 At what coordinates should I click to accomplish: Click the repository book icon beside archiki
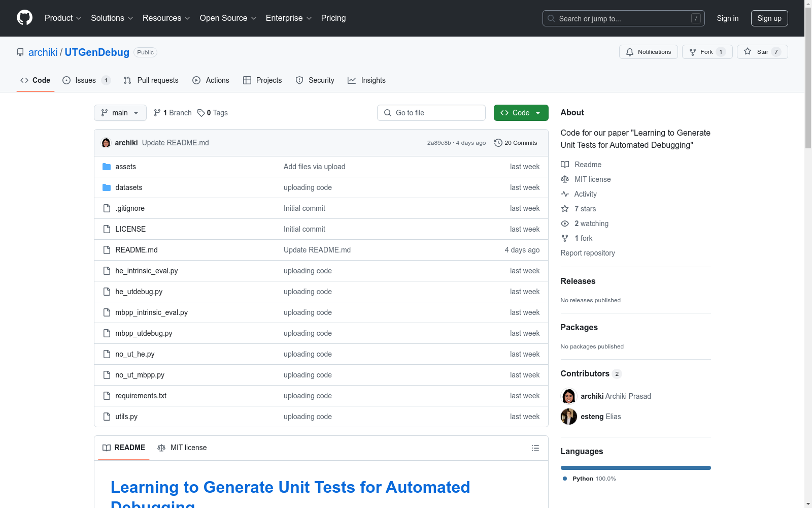(20, 52)
